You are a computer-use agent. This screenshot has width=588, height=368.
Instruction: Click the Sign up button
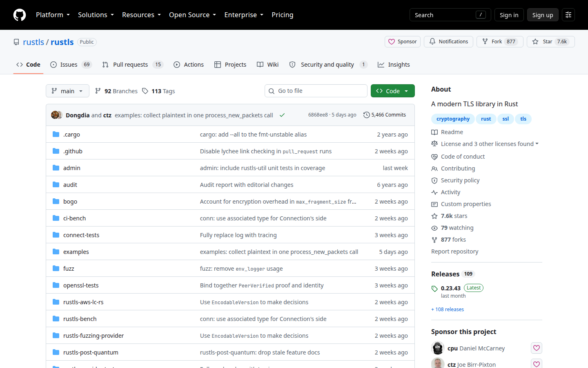coord(543,15)
